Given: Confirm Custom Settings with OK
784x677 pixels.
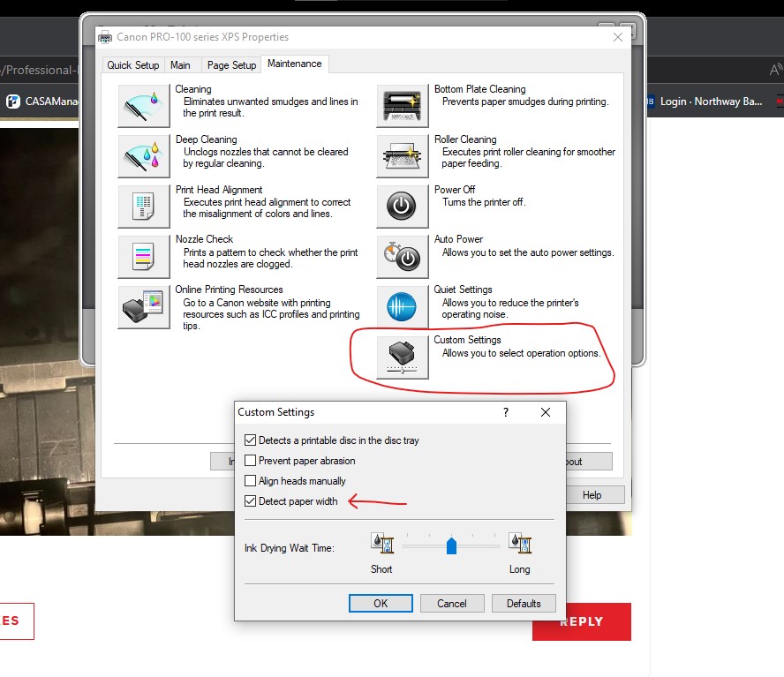Looking at the screenshot, I should tap(381, 603).
